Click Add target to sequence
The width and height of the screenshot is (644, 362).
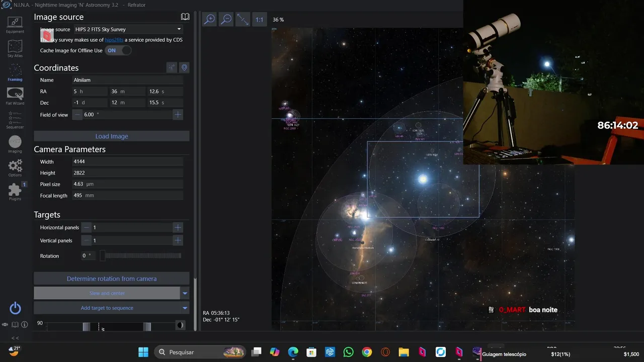107,308
